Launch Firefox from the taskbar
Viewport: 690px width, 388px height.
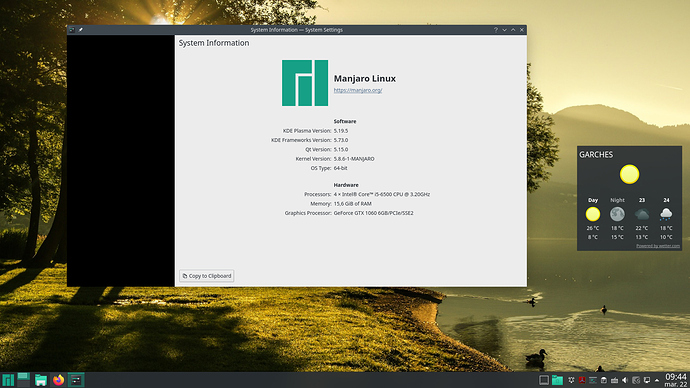click(x=59, y=380)
